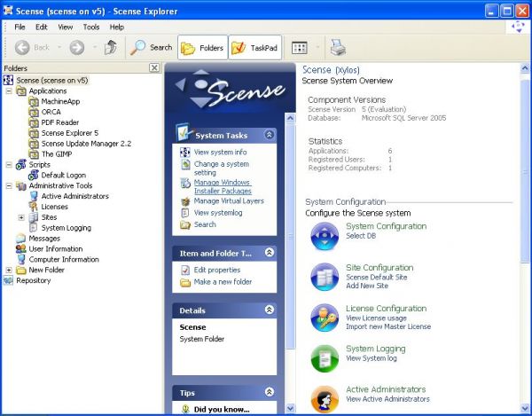
Task: Click main pane scrollbar up arrow
Action: [x=525, y=68]
